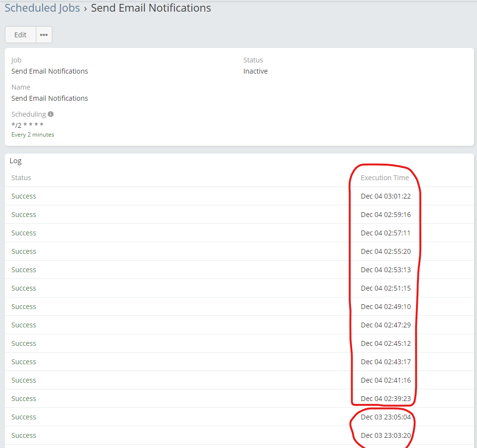The width and height of the screenshot is (477, 448).
Task: Select log row executed Dec 04 02:59:16
Action: pyautogui.click(x=385, y=215)
